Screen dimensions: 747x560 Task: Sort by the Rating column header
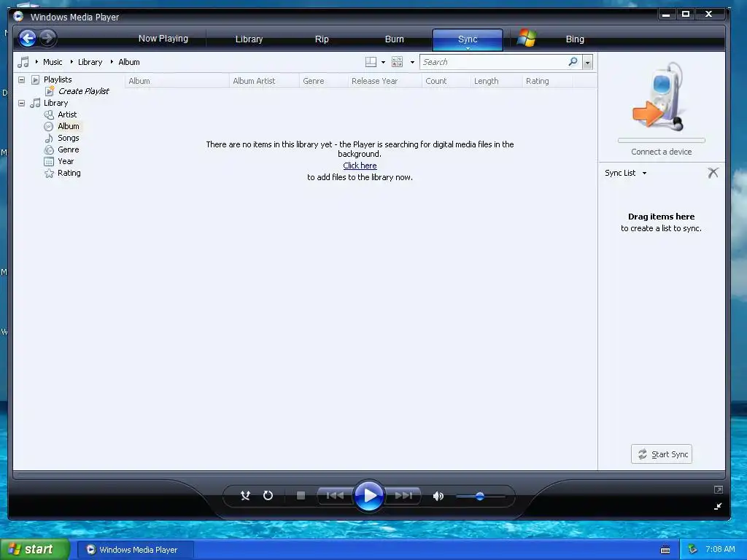tap(548, 81)
